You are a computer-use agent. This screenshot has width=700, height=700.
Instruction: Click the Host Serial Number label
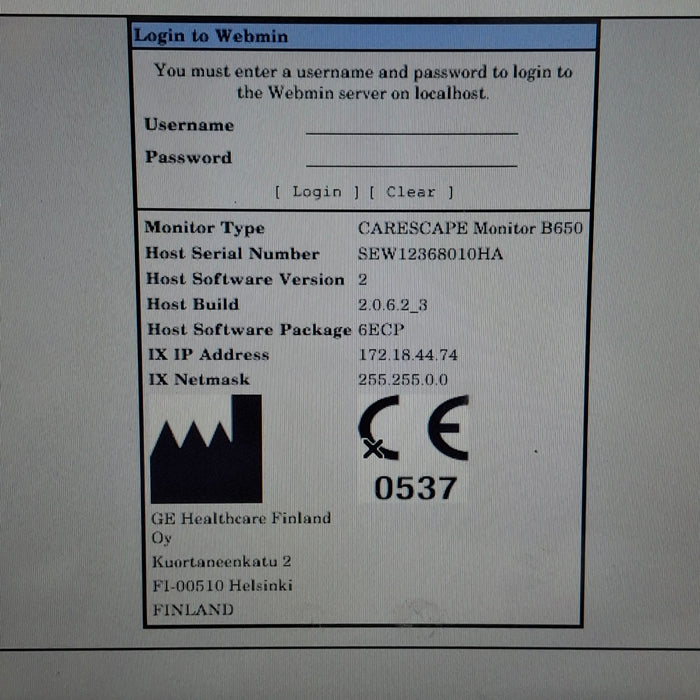point(233,254)
